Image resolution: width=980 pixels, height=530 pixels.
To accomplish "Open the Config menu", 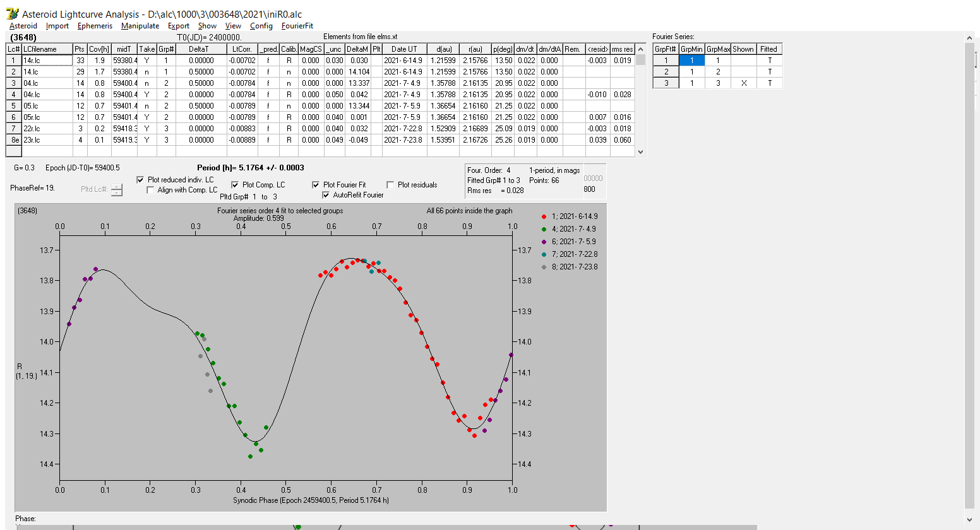I will pos(261,26).
